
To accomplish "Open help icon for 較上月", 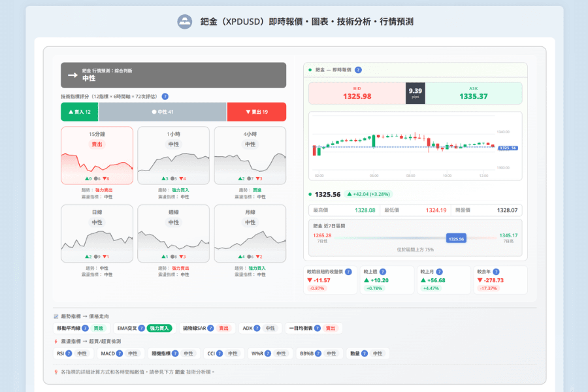I will (440, 272).
